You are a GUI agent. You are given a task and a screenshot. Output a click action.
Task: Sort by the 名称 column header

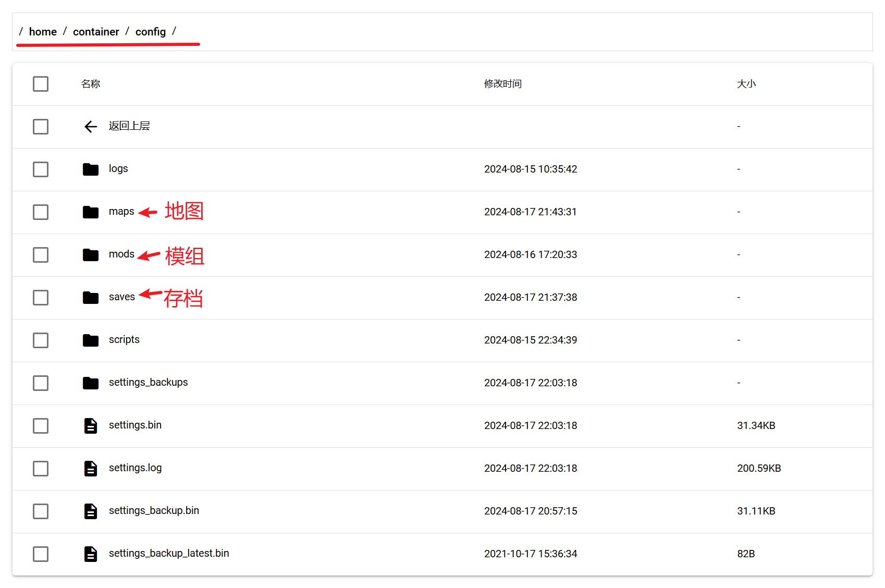(x=91, y=83)
